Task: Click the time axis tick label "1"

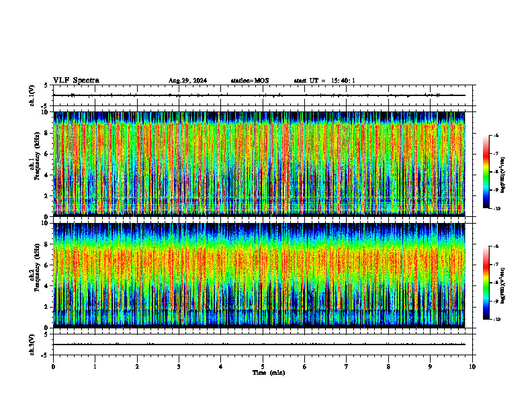Action: coord(95,367)
